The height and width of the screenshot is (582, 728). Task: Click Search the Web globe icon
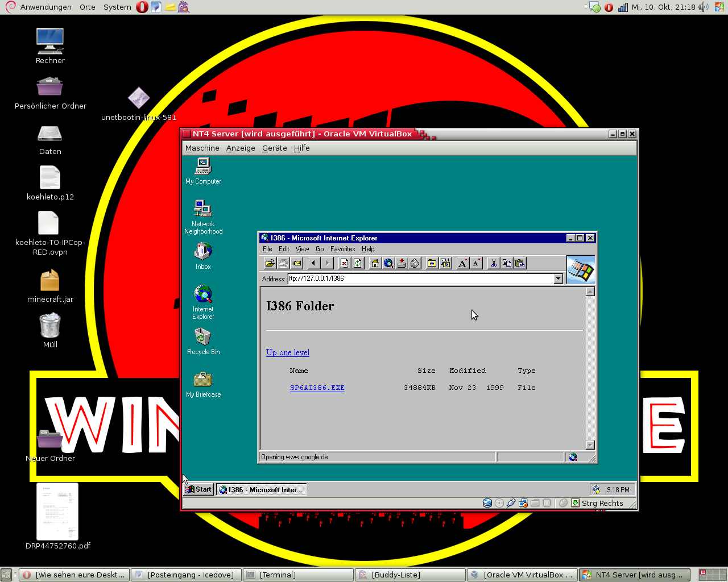point(388,263)
